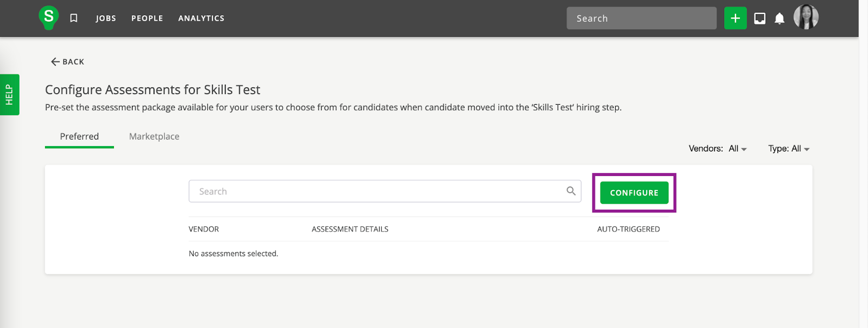Screen dimensions: 868x328
Task: Go back using the BACK arrow
Action: 67,62
